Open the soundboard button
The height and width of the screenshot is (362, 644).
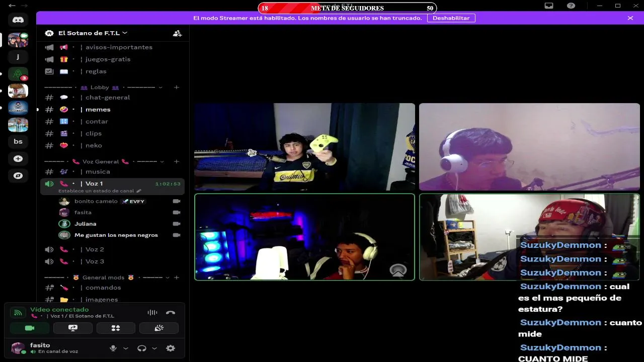[159, 328]
